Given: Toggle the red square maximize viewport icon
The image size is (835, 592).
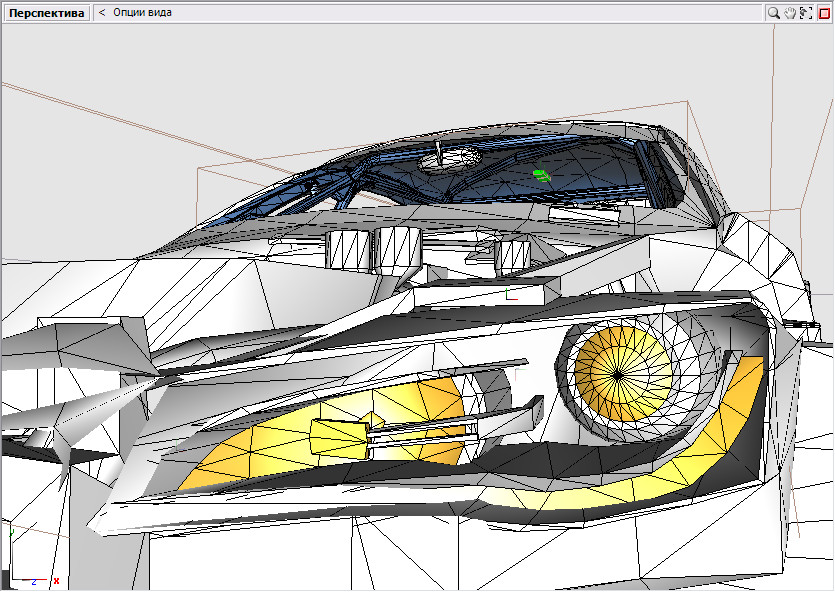Looking at the screenshot, I should tap(824, 13).
